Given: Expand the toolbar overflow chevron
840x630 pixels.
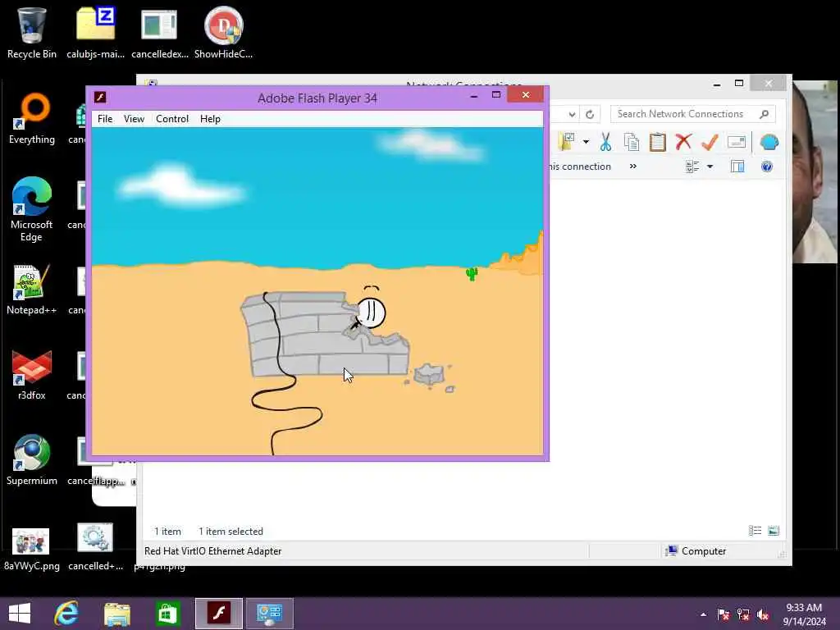Looking at the screenshot, I should [632, 166].
